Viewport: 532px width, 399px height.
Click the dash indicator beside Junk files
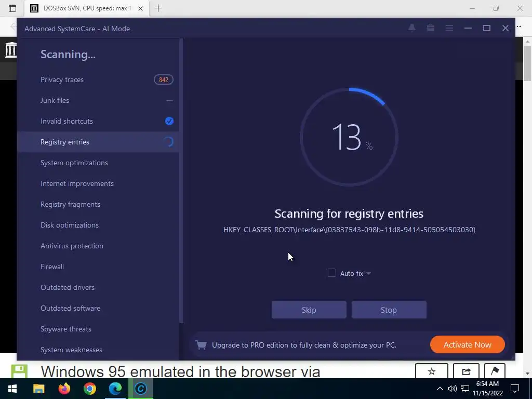[x=170, y=100]
